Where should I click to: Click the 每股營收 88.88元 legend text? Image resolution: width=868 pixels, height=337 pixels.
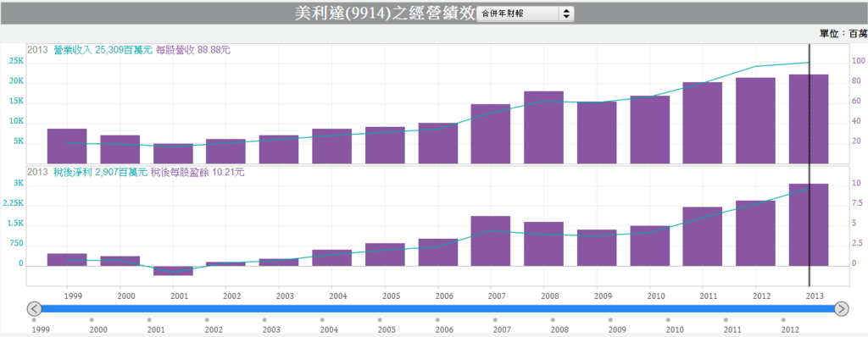[192, 50]
